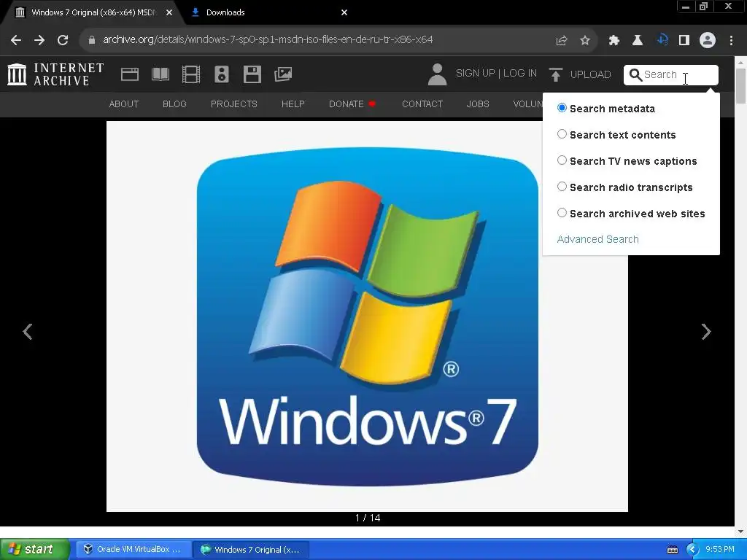Click the page vertical scrollbar thumb
Viewport: 747px width, 560px height.
click(x=741, y=86)
